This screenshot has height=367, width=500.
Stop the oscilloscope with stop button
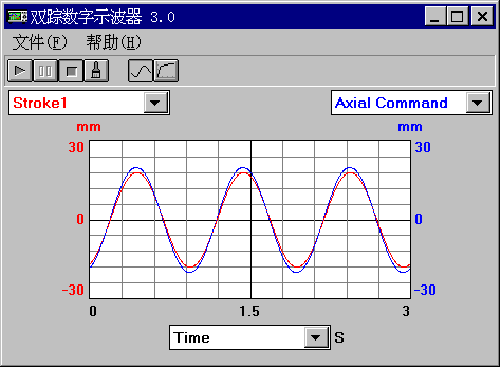click(x=71, y=71)
